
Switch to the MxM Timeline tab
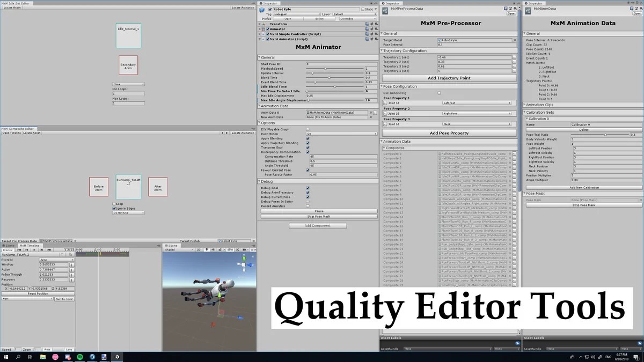tap(29, 246)
